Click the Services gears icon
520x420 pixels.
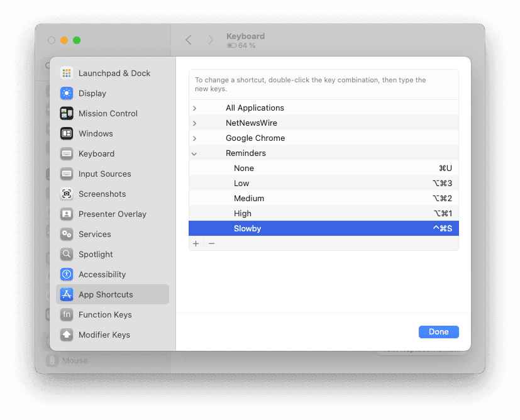(x=67, y=234)
